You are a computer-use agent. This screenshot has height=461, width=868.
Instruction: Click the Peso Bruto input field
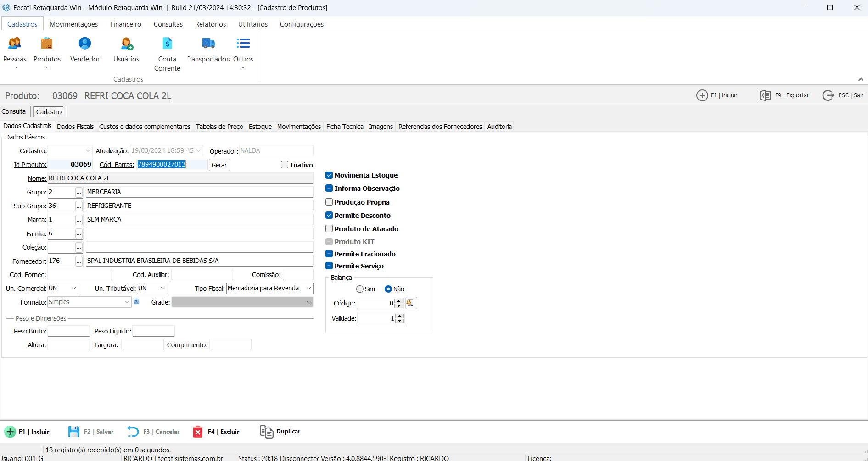pos(68,331)
